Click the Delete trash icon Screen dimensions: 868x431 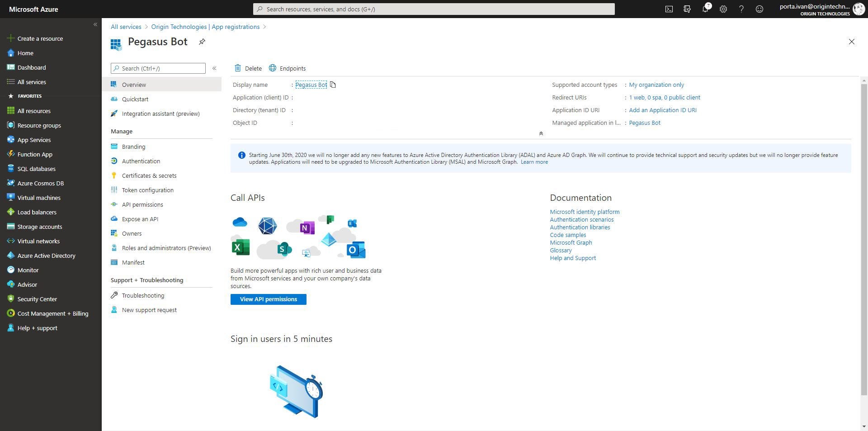(x=238, y=68)
